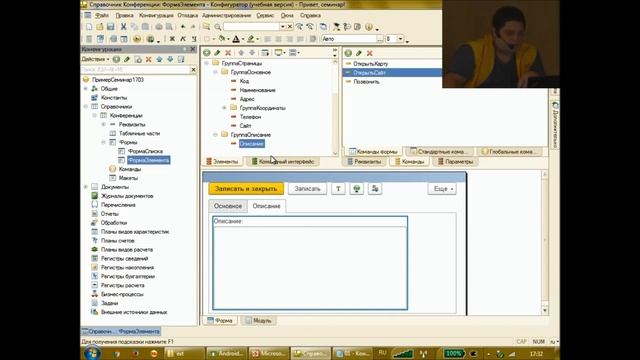Click the Auto font name field
The image size is (640, 360).
[349, 39]
